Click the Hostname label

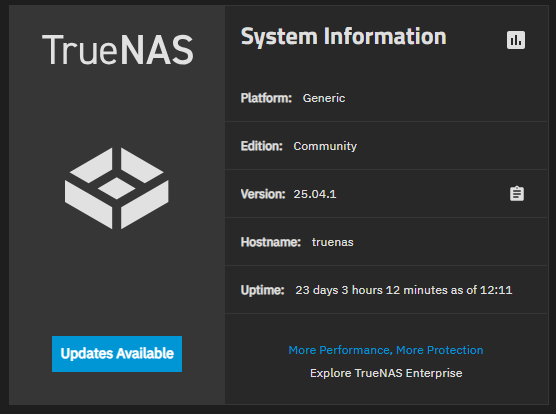coord(271,242)
